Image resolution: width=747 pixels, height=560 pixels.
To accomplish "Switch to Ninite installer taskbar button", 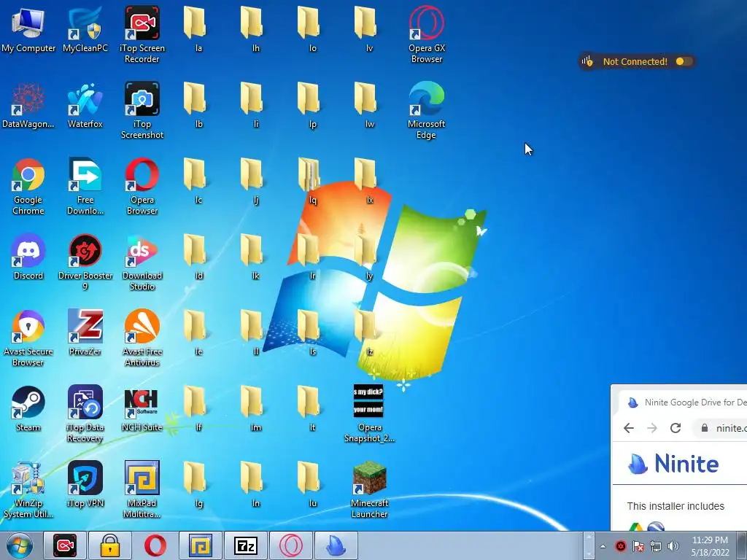I will click(336, 545).
